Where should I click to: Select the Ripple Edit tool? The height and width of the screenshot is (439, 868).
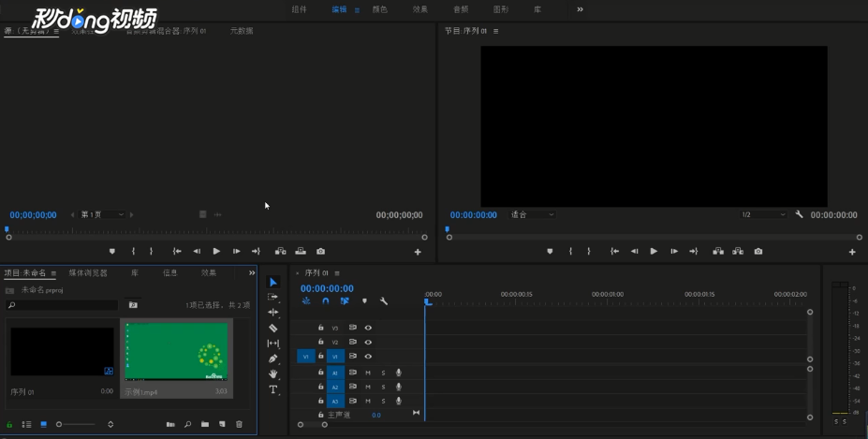tap(272, 313)
